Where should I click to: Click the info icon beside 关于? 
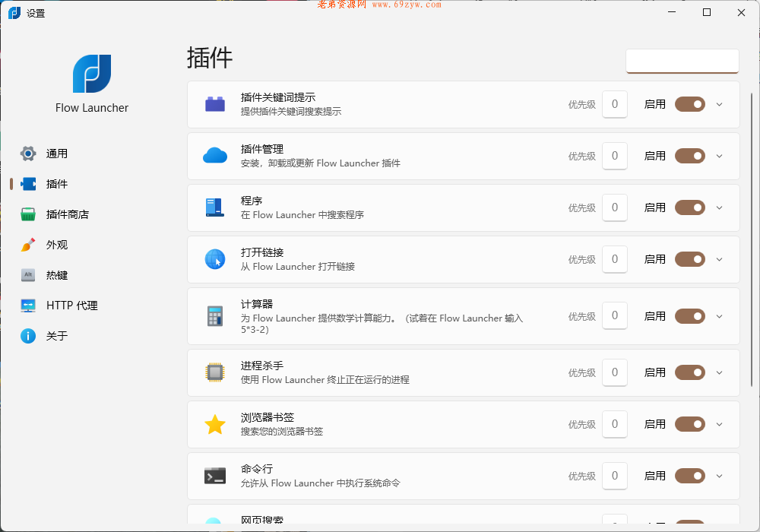(x=28, y=336)
